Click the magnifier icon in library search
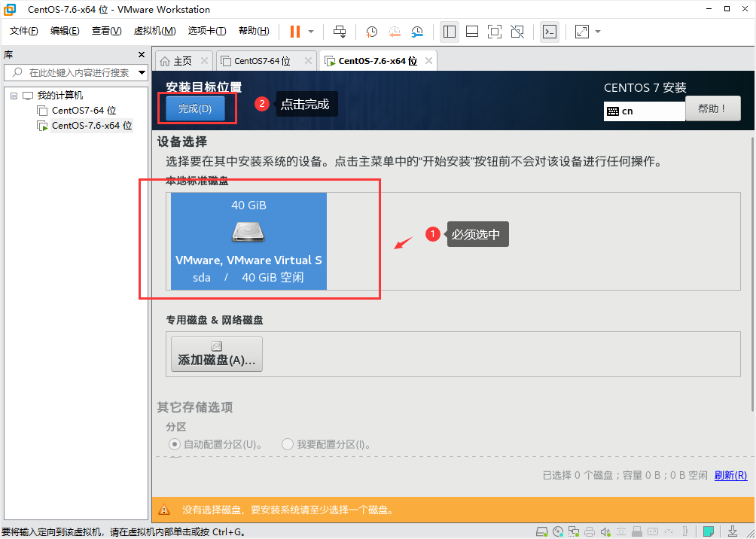 pos(18,73)
